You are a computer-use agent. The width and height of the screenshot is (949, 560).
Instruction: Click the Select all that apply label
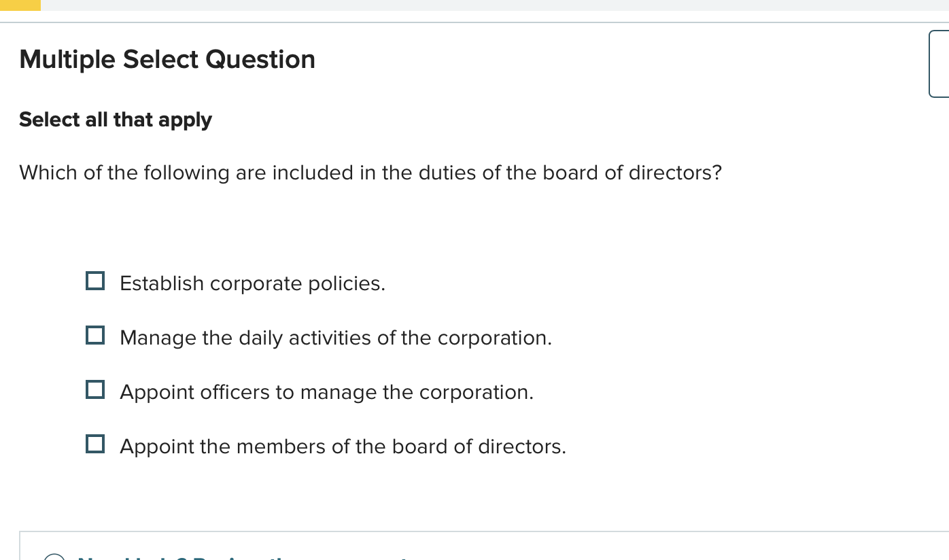click(x=116, y=120)
